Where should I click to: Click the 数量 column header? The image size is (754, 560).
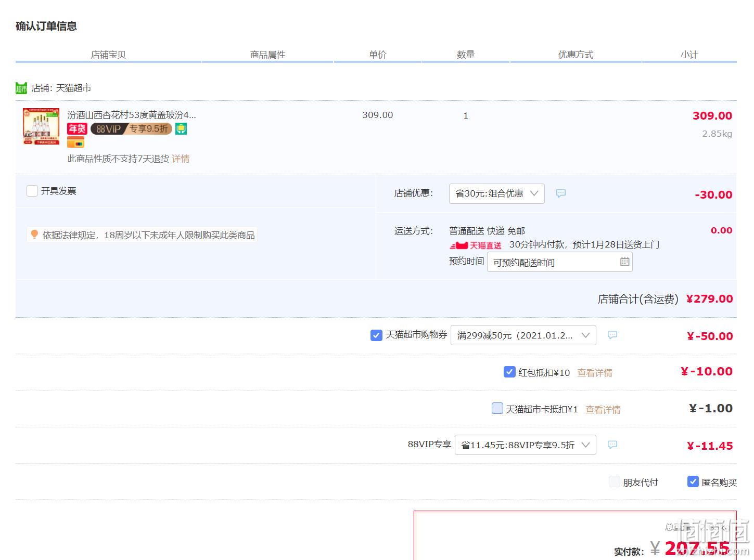click(466, 55)
